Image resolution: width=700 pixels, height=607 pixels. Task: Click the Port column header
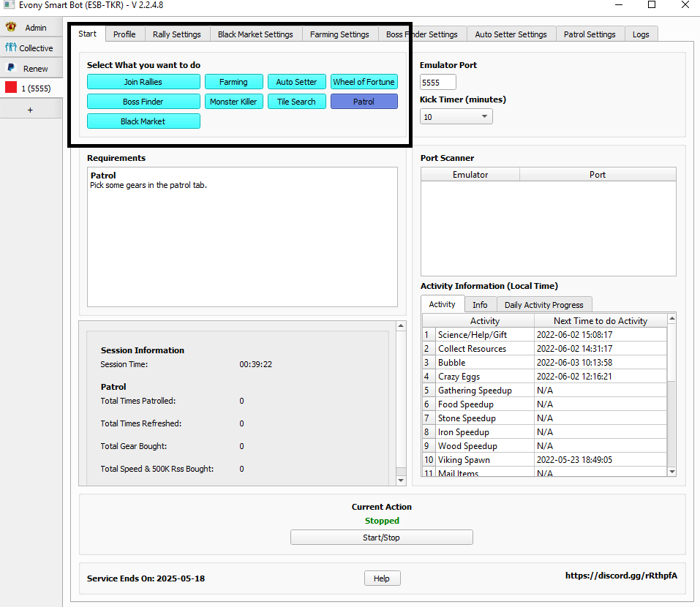(598, 175)
